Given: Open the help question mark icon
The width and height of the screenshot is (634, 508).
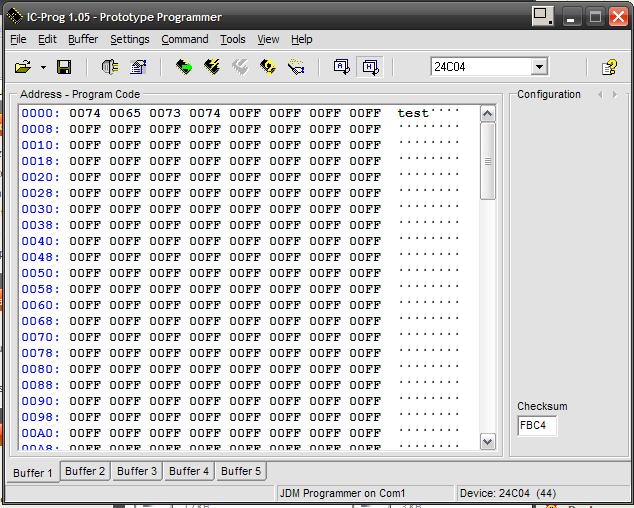Looking at the screenshot, I should click(609, 67).
